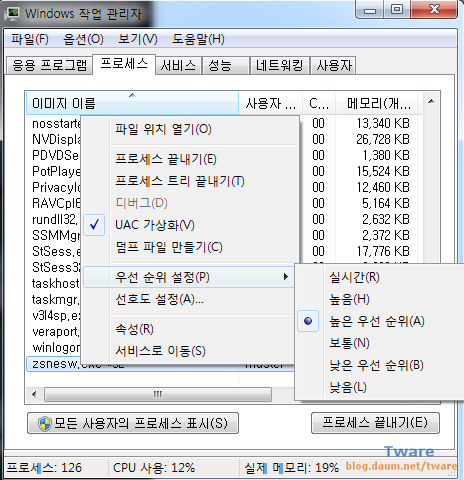Open 선호도 설정(A)... dialog

pyautogui.click(x=159, y=299)
